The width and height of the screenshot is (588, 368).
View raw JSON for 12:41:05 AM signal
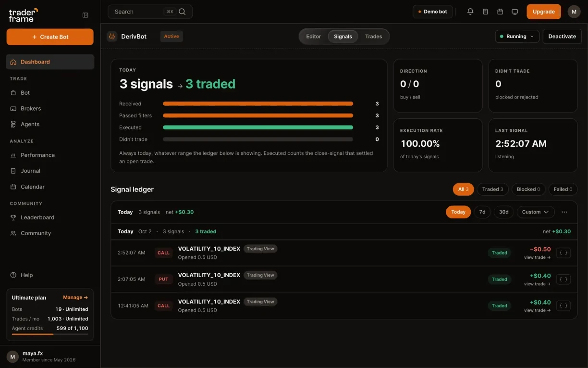[x=563, y=305]
